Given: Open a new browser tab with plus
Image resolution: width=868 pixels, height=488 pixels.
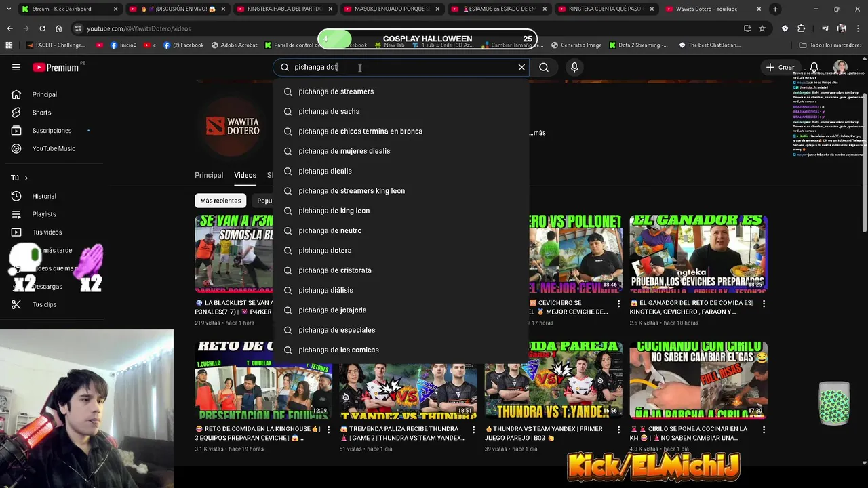Looking at the screenshot, I should pos(775,9).
